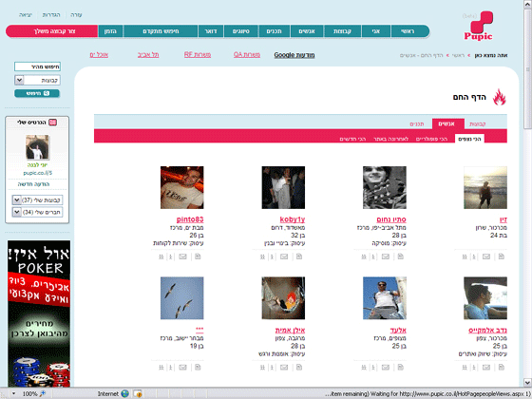The image size is (532, 399).
Task: Click the hot page flame icon
Action: pyautogui.click(x=499, y=97)
